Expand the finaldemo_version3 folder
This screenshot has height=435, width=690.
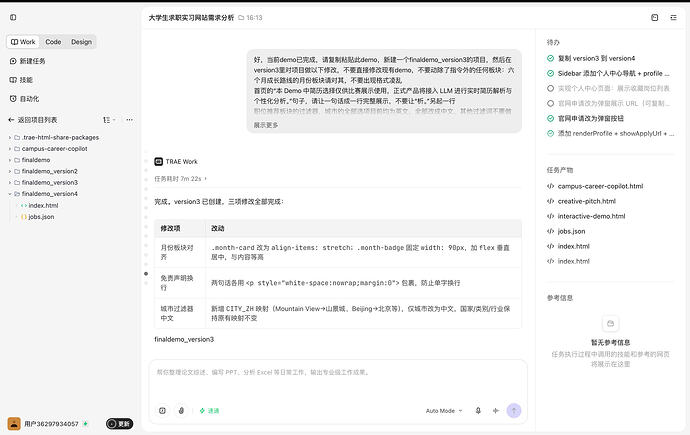click(10, 183)
